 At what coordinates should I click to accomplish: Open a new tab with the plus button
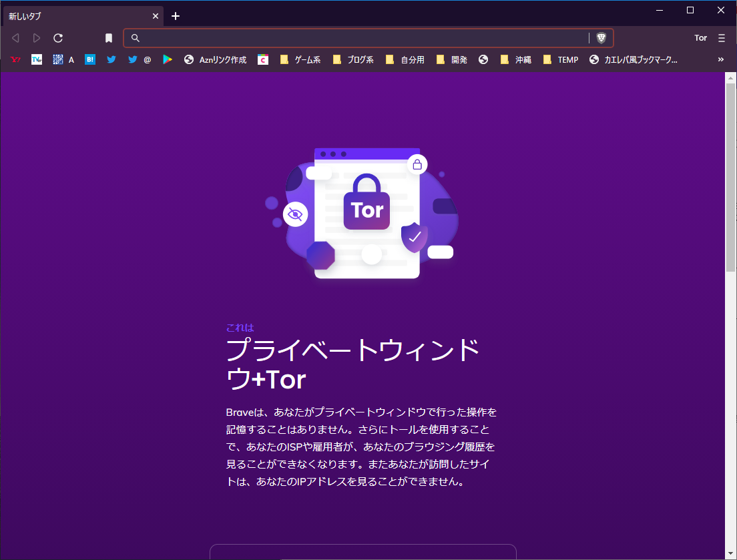176,15
